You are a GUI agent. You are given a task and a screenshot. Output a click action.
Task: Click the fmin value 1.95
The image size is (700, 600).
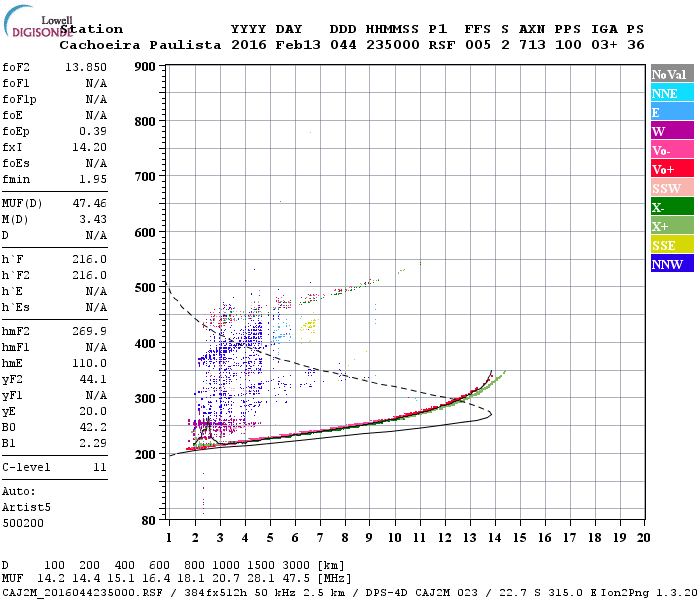coord(93,179)
